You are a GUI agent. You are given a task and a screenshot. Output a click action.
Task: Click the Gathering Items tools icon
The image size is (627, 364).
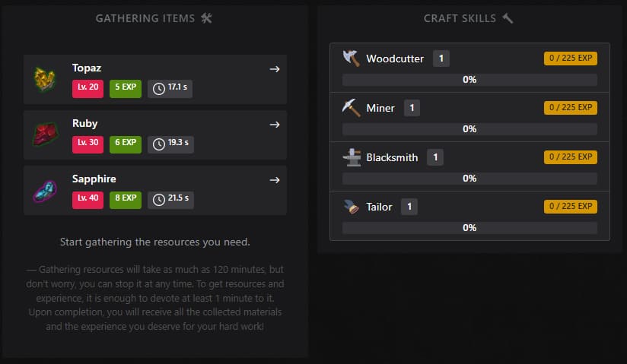[206, 18]
